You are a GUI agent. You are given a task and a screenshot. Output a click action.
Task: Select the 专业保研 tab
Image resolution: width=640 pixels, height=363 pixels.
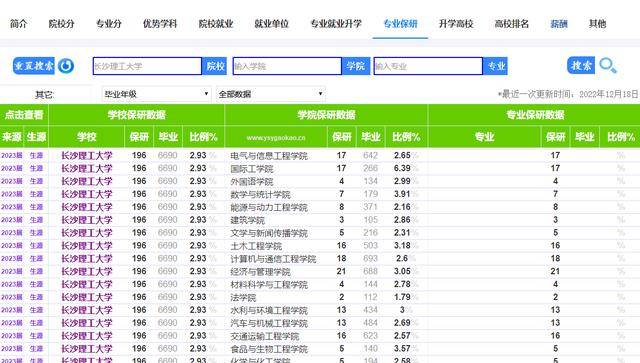(x=400, y=24)
